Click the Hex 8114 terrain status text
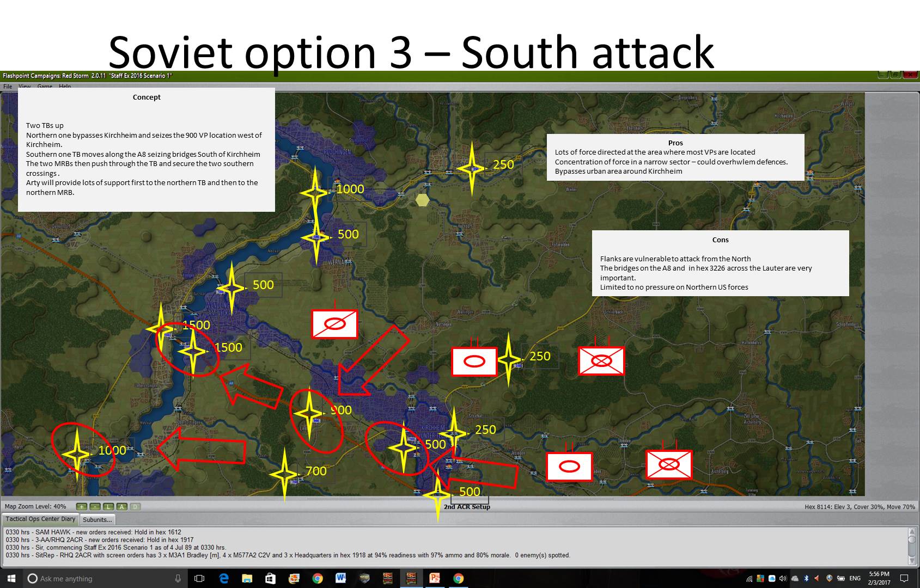This screenshot has width=920, height=588. [x=860, y=507]
